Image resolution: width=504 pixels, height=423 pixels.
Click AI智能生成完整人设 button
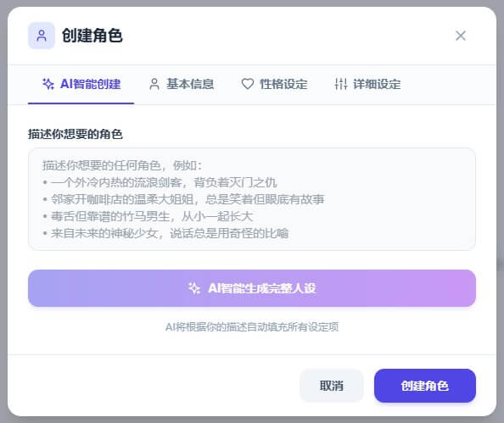point(252,288)
